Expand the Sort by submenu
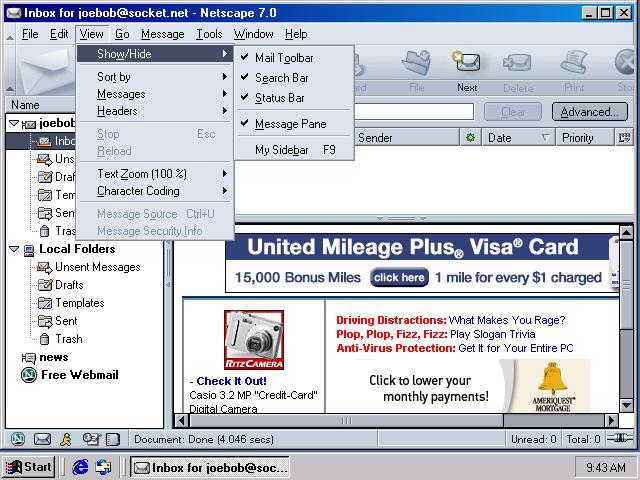640x480 pixels. pyautogui.click(x=155, y=77)
